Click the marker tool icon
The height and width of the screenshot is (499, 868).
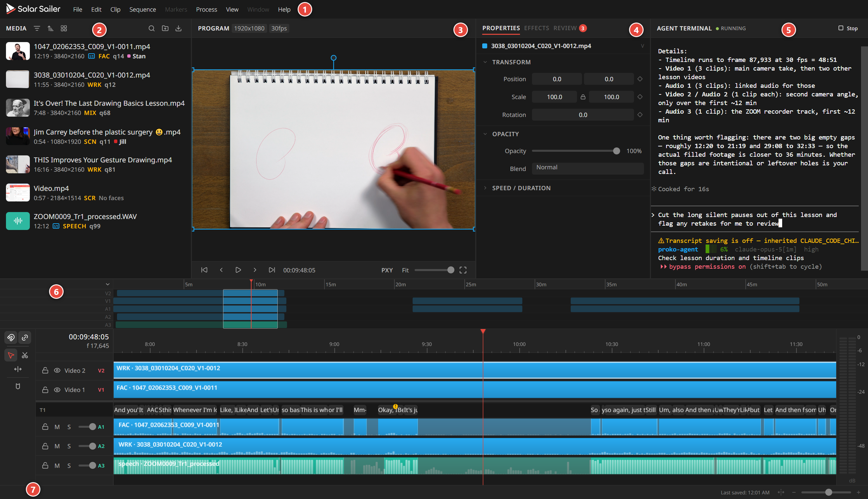click(18, 386)
